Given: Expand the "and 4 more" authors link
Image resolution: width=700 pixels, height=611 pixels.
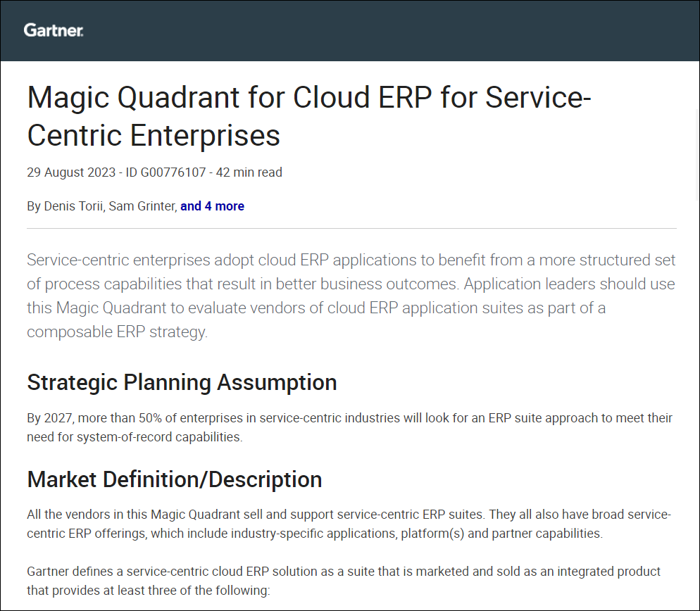Looking at the screenshot, I should 212,206.
